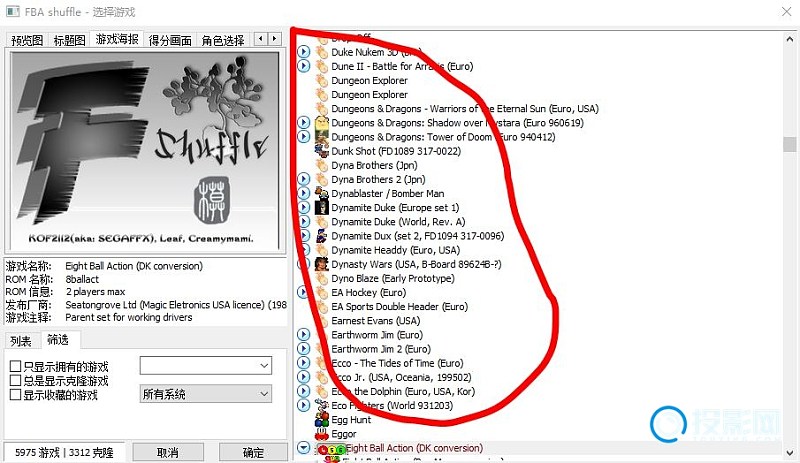Click the Dungeons & Dragons: Shadow over Mystara game icon
Screen dimensions: 800x463
[x=321, y=123]
